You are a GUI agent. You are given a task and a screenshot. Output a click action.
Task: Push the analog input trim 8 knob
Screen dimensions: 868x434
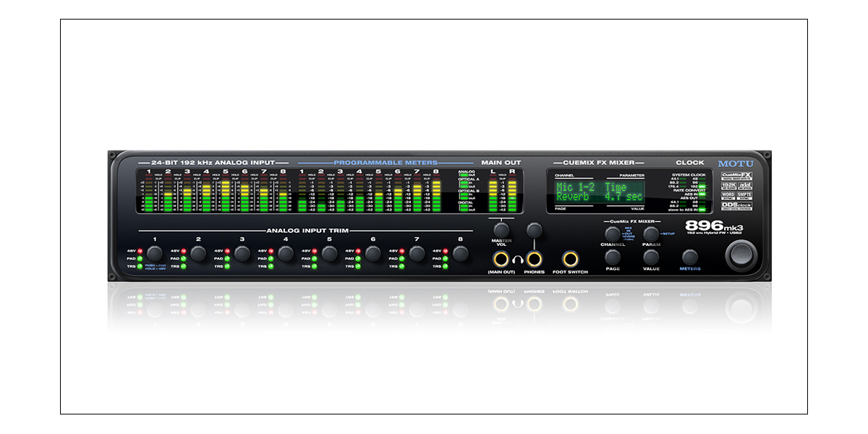coord(460,253)
